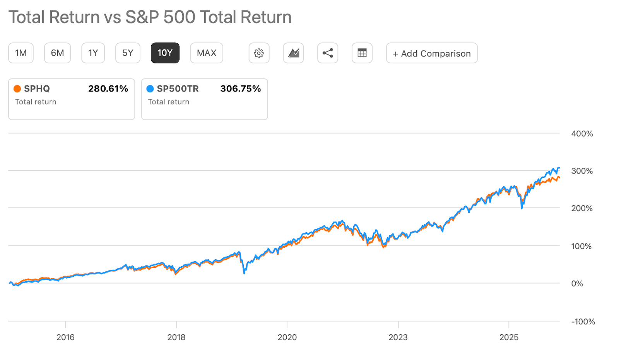Click the blue SP500TR color dot
Viewport: 619px width, 364px height.
[x=150, y=89]
